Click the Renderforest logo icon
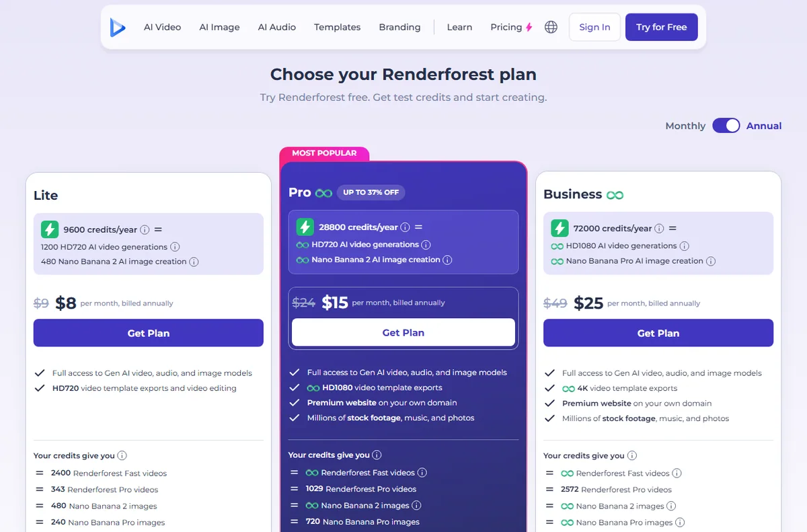Viewport: 807px width, 532px height. tap(118, 27)
